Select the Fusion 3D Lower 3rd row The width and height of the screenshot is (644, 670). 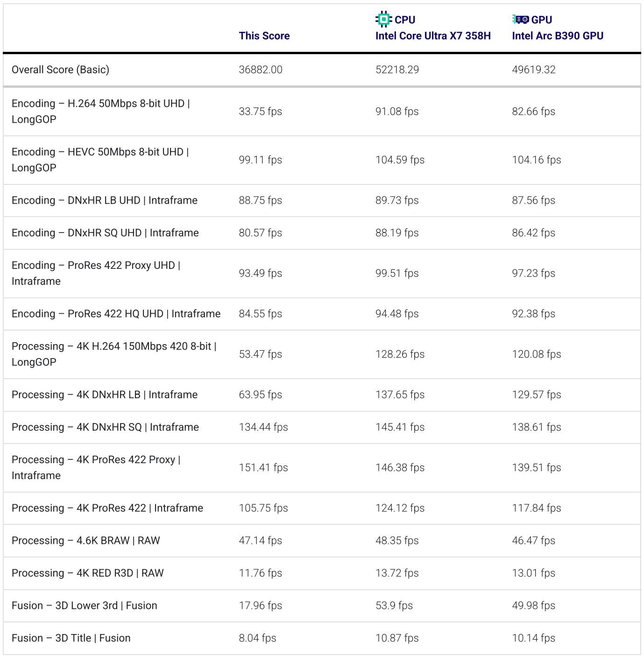(84, 606)
